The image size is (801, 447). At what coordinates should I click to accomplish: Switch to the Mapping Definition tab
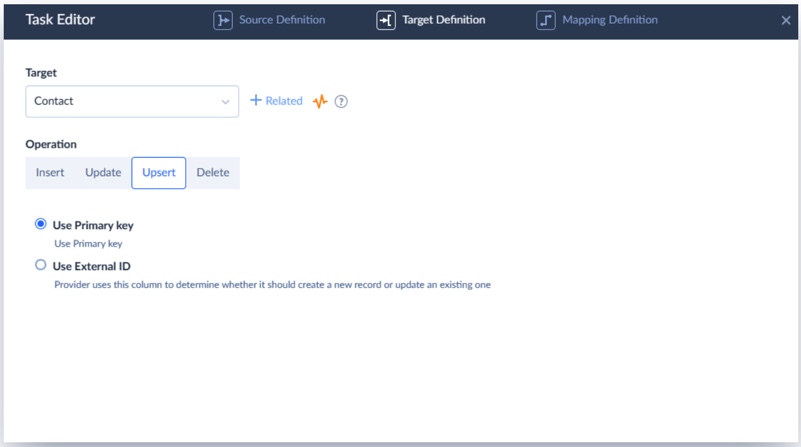click(x=597, y=20)
